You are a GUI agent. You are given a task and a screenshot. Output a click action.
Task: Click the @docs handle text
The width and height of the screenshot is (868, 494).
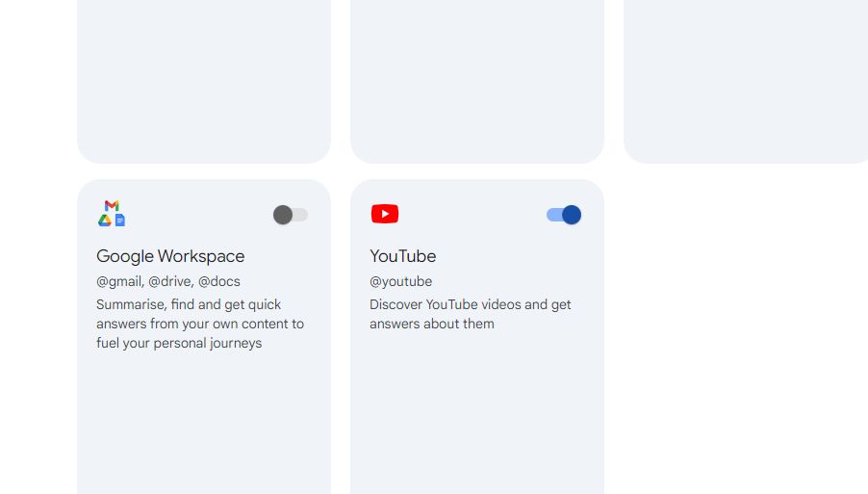tap(219, 281)
